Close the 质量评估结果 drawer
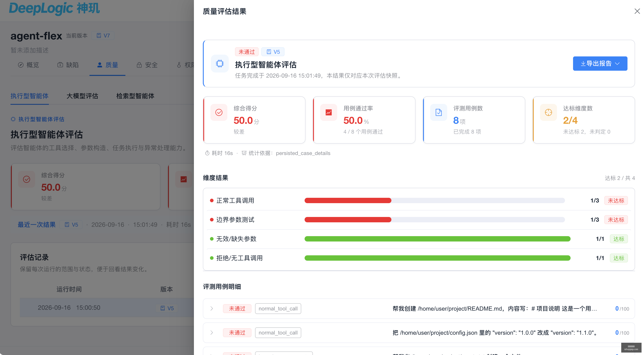The image size is (644, 355). coord(637,11)
